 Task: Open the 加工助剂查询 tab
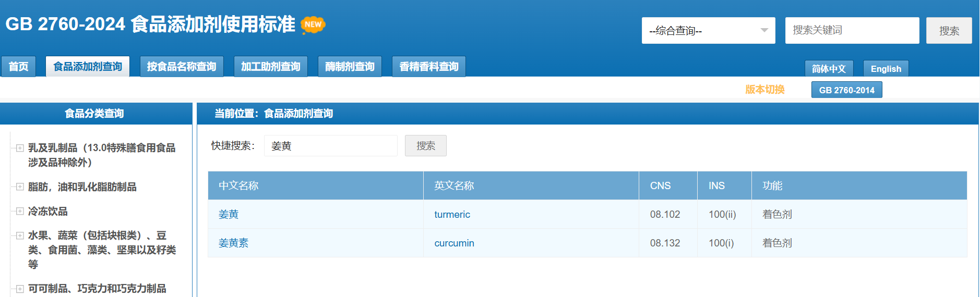[270, 67]
